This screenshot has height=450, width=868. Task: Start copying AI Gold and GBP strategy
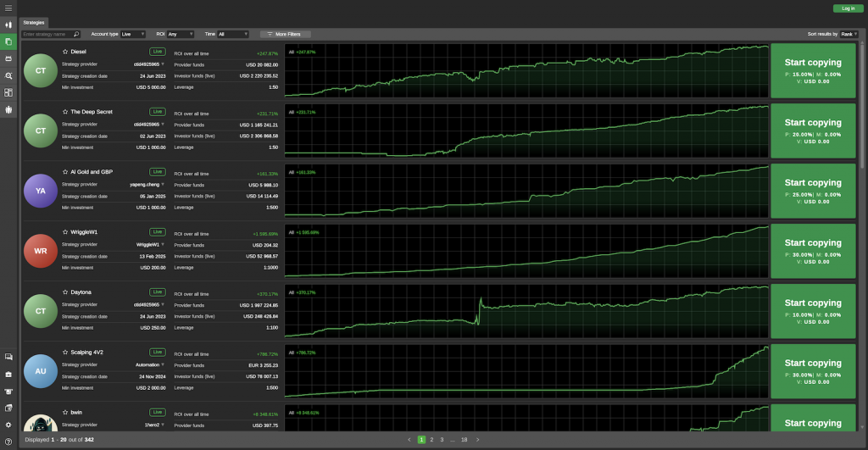(813, 191)
